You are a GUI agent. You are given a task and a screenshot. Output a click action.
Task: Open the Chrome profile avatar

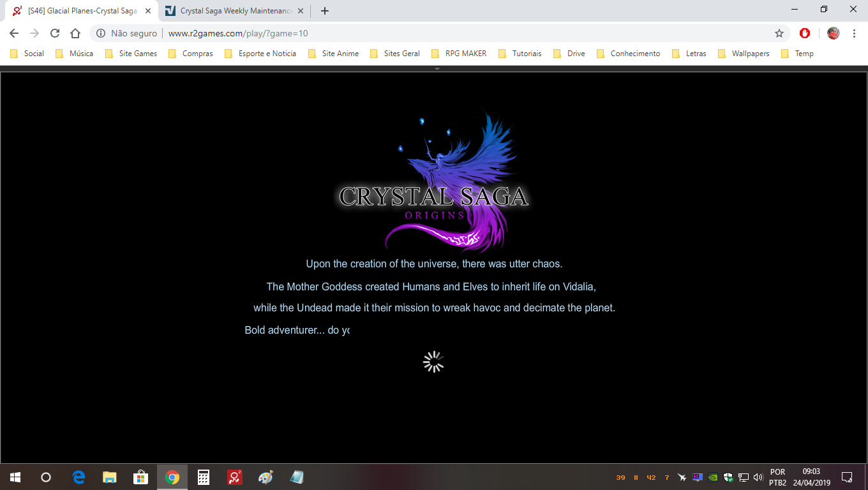click(x=833, y=33)
